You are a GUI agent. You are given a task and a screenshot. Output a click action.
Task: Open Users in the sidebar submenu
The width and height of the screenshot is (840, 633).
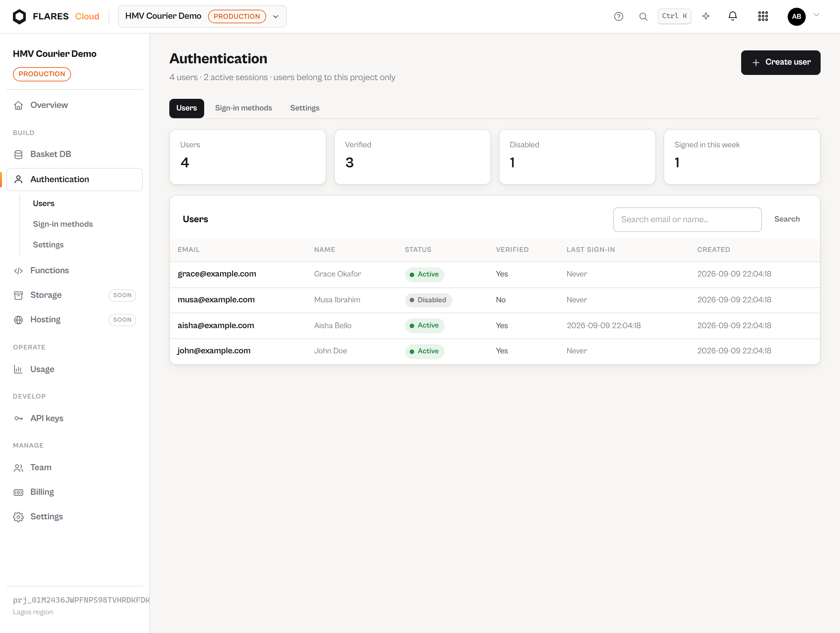(44, 203)
